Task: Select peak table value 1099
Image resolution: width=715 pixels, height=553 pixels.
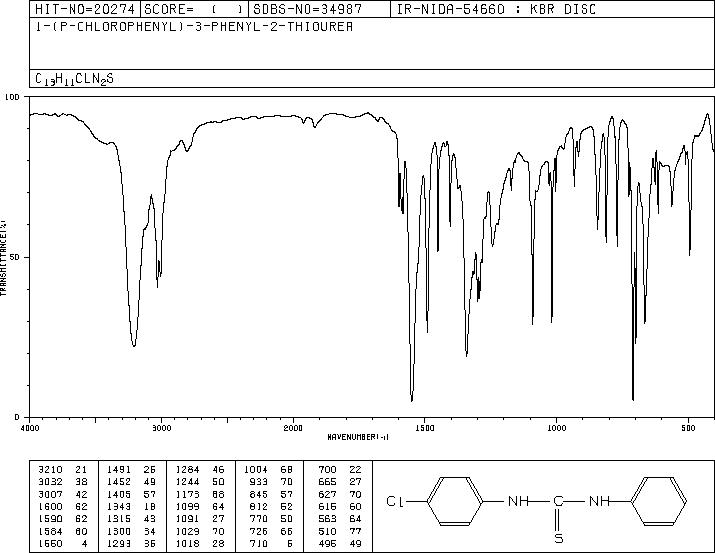Action: tap(187, 506)
